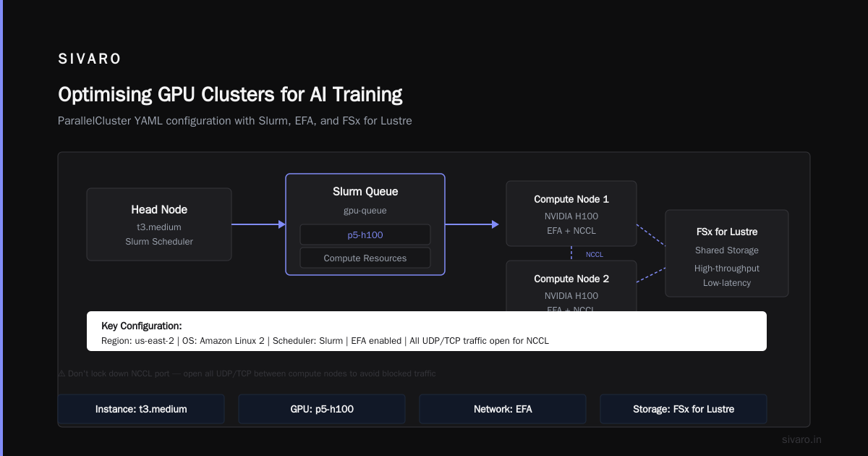Click the small NCCL label between compute nodes

coord(595,255)
